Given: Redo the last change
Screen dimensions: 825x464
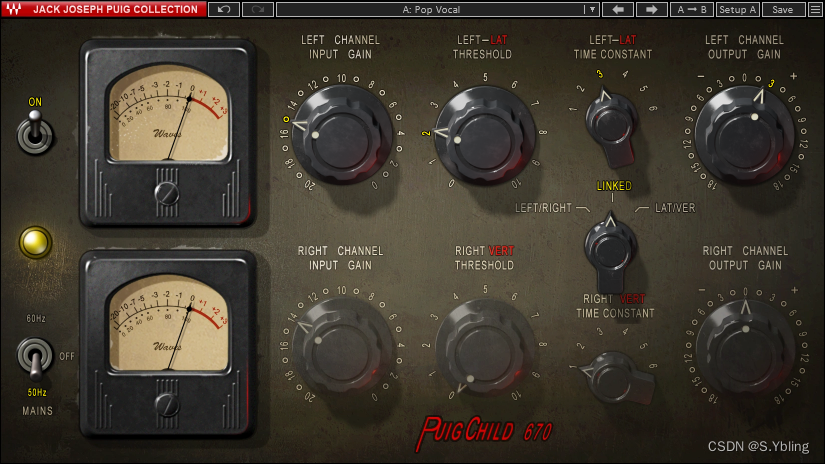Looking at the screenshot, I should coord(258,9).
